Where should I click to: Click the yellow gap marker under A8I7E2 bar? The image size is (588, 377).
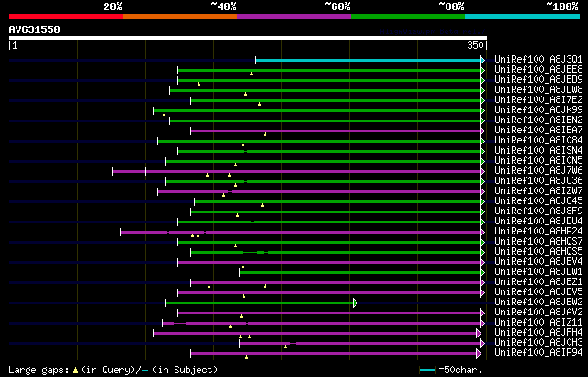(259, 104)
